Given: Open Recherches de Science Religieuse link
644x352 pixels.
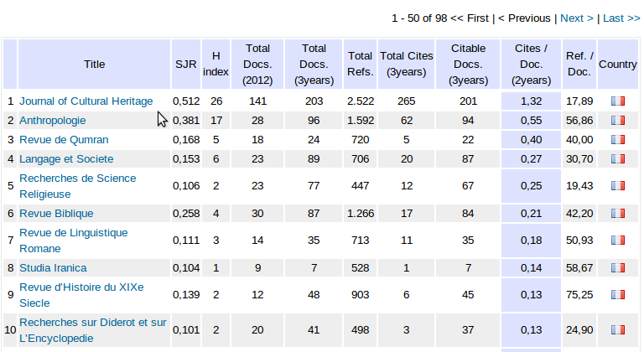Looking at the screenshot, I should [78, 186].
